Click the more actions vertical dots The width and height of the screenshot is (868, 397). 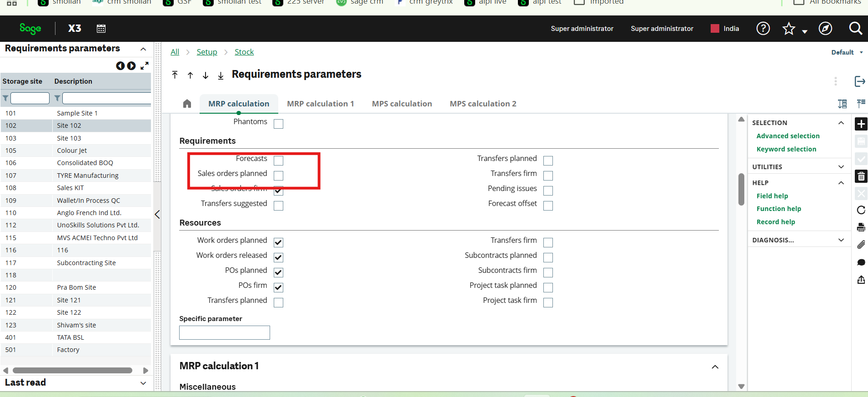click(x=835, y=81)
